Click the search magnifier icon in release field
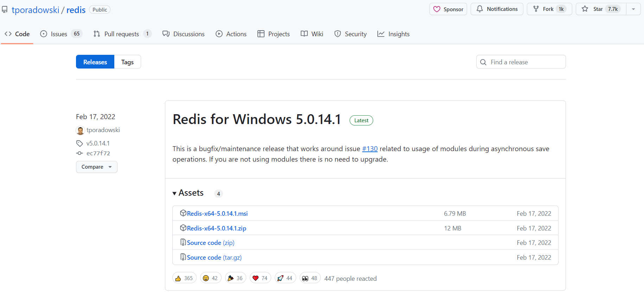 483,62
